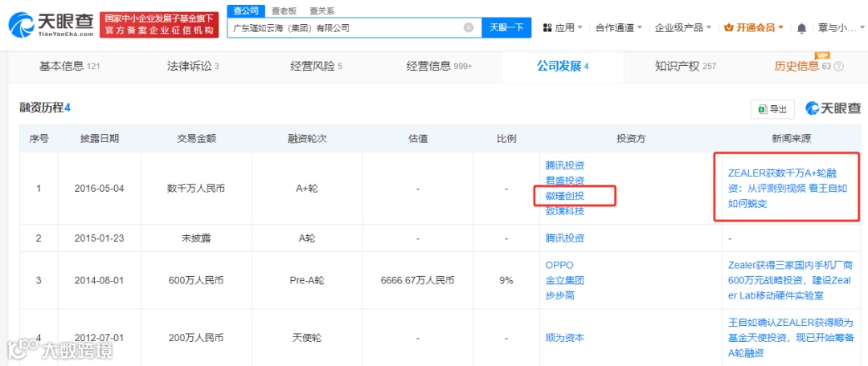Viewport: 868px width, 366px height.
Task: Click the notification bell icon
Action: (801, 27)
